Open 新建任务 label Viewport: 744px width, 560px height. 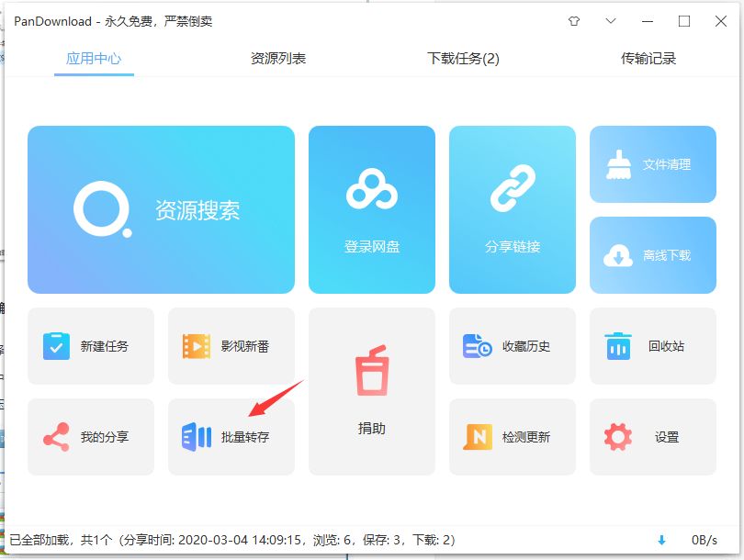(105, 346)
